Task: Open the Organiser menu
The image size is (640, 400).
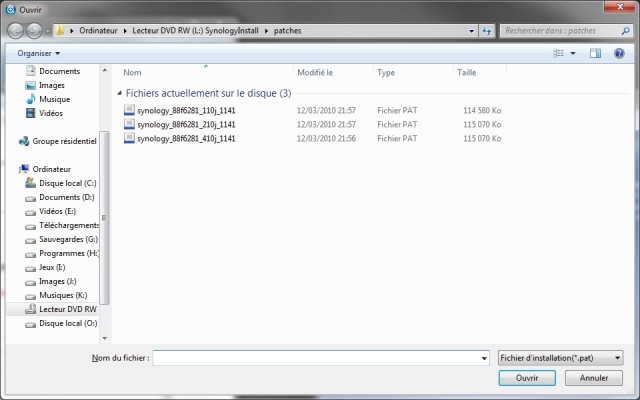Action: tap(38, 53)
